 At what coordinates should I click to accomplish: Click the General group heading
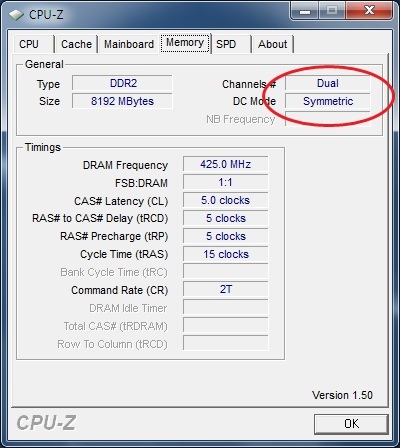[44, 64]
